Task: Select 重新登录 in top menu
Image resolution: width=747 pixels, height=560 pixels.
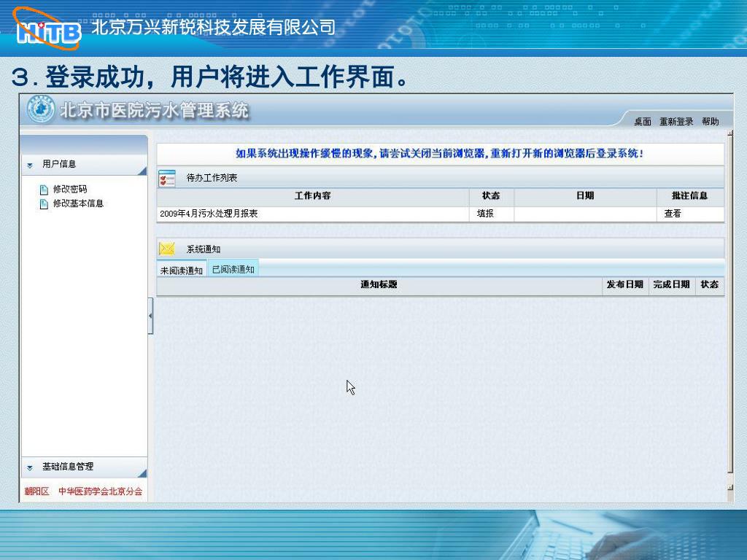Action: pyautogui.click(x=676, y=122)
